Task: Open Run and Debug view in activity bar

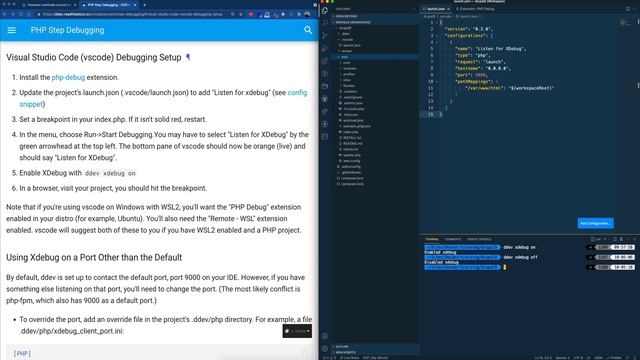Action: [325, 48]
